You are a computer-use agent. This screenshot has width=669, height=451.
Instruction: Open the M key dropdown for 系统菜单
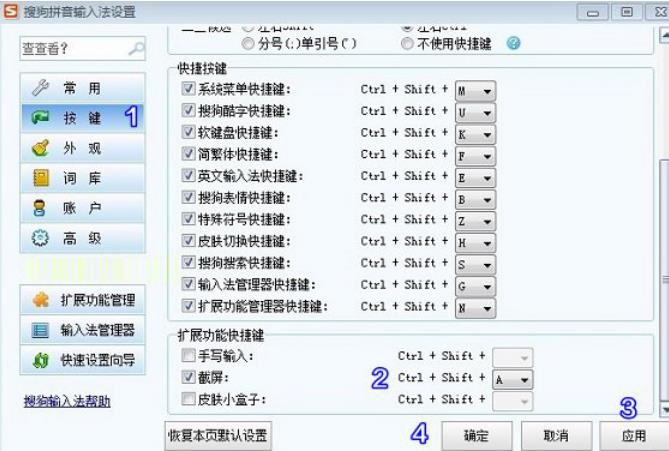click(x=475, y=91)
